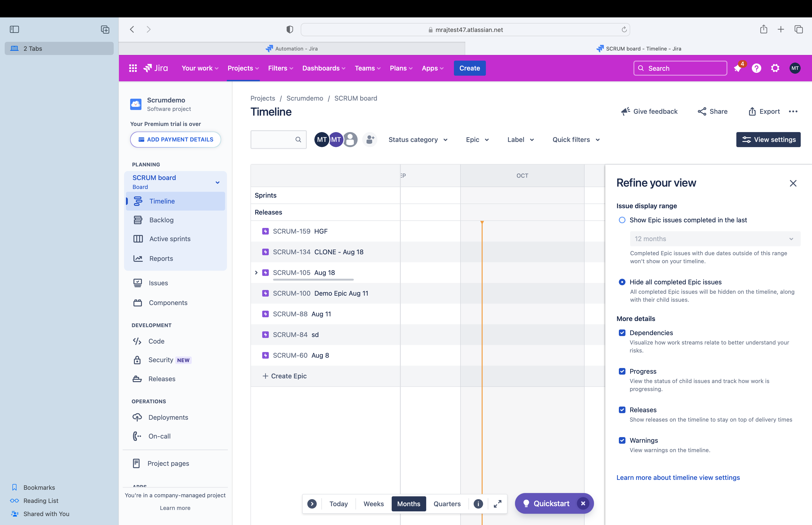Switch to the Automation - Jira tab
812x525 pixels.
(292, 48)
